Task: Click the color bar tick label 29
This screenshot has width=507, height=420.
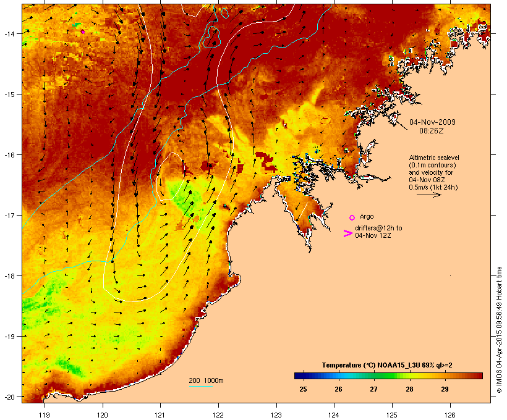Action: pos(445,389)
